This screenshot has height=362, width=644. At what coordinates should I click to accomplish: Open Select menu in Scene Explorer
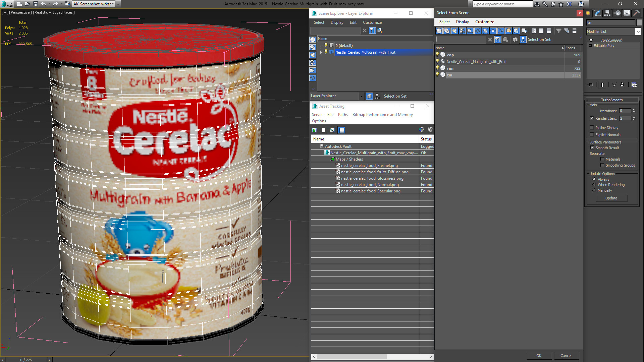click(319, 22)
